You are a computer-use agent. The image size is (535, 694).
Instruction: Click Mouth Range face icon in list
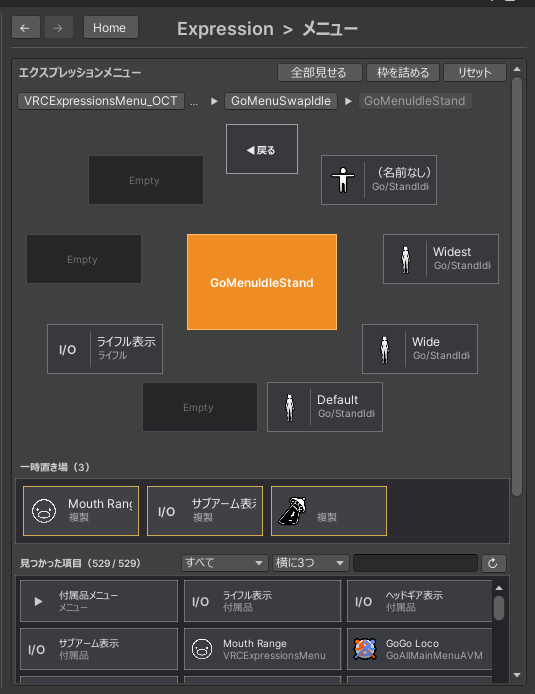202,649
